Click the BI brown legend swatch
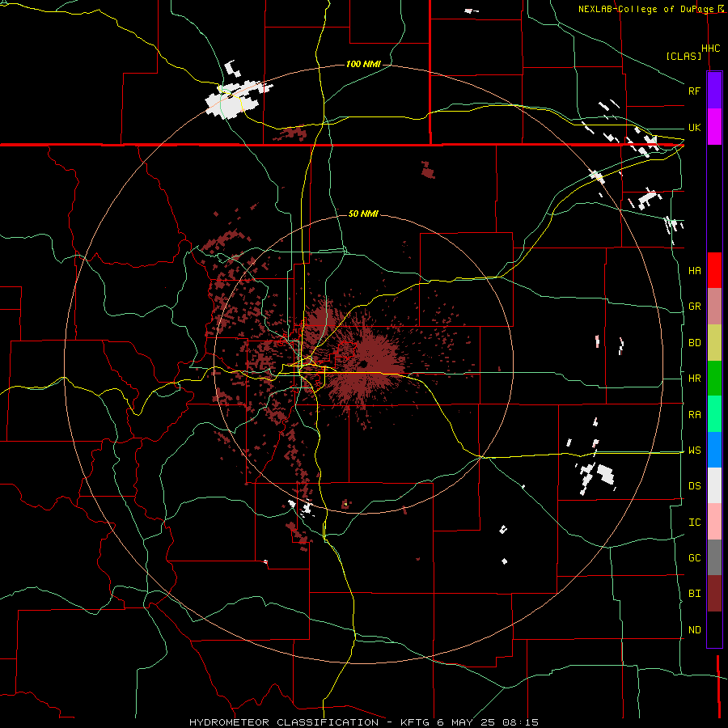Screen dimensions: 728x728 pos(714,594)
